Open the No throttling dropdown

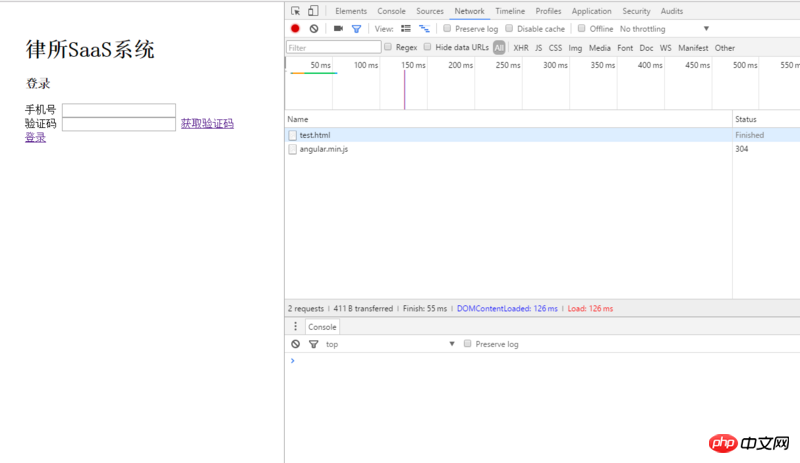click(x=664, y=29)
